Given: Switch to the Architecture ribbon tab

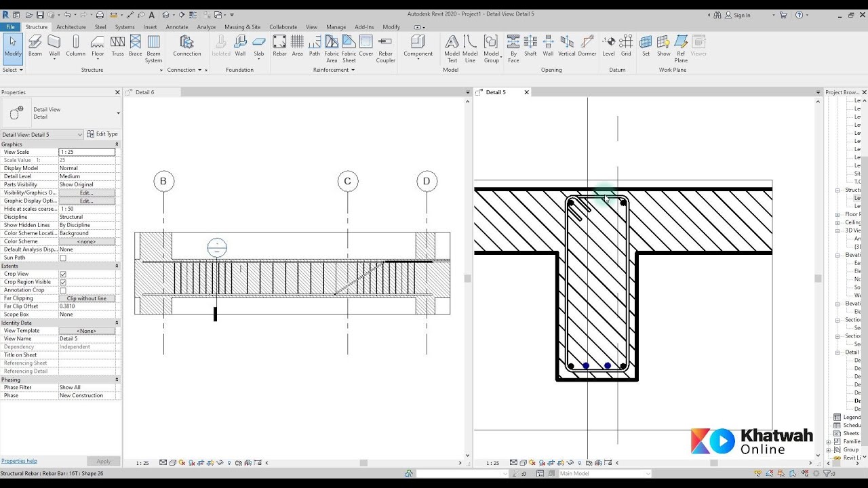Looking at the screenshot, I should point(71,27).
